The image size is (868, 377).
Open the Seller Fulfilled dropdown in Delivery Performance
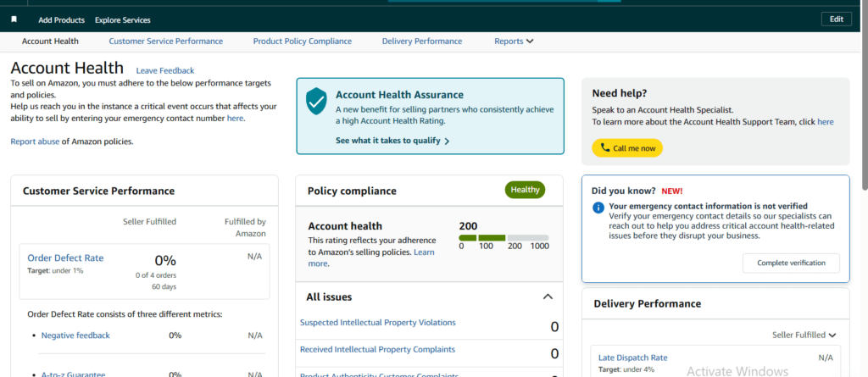(804, 335)
